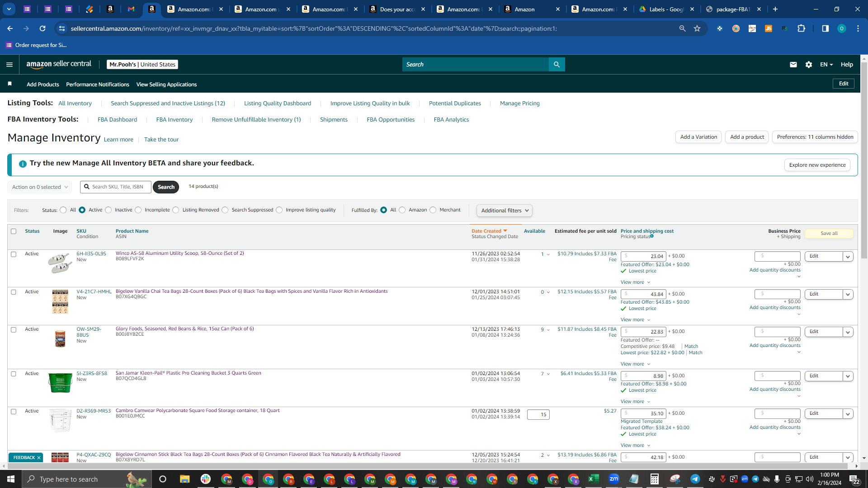Image resolution: width=868 pixels, height=488 pixels.
Task: Bookmark this page with the star icon
Action: pos(697,28)
